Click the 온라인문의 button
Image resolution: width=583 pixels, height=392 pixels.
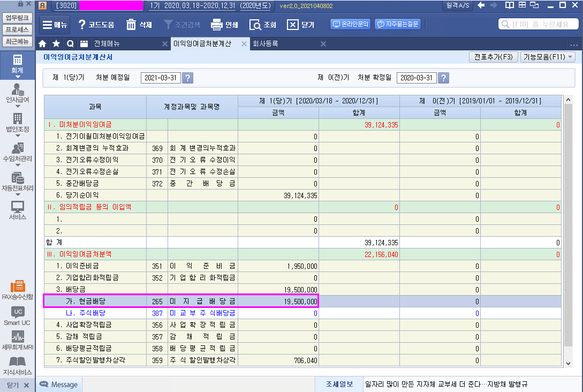[x=350, y=25]
